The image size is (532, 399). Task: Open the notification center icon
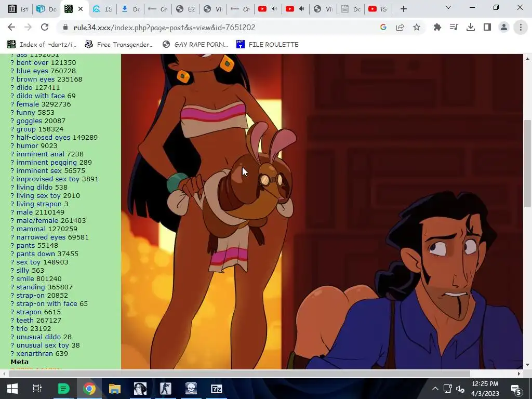[516, 389]
